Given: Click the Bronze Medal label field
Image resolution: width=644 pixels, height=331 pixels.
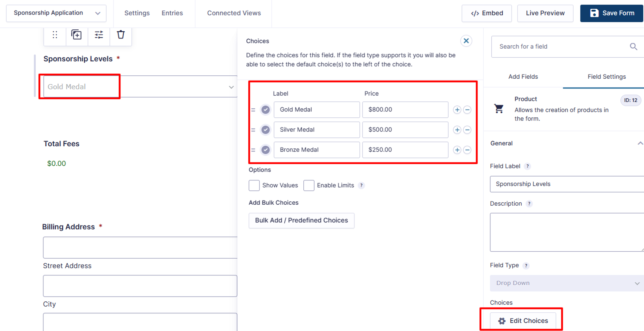Looking at the screenshot, I should tap(317, 150).
